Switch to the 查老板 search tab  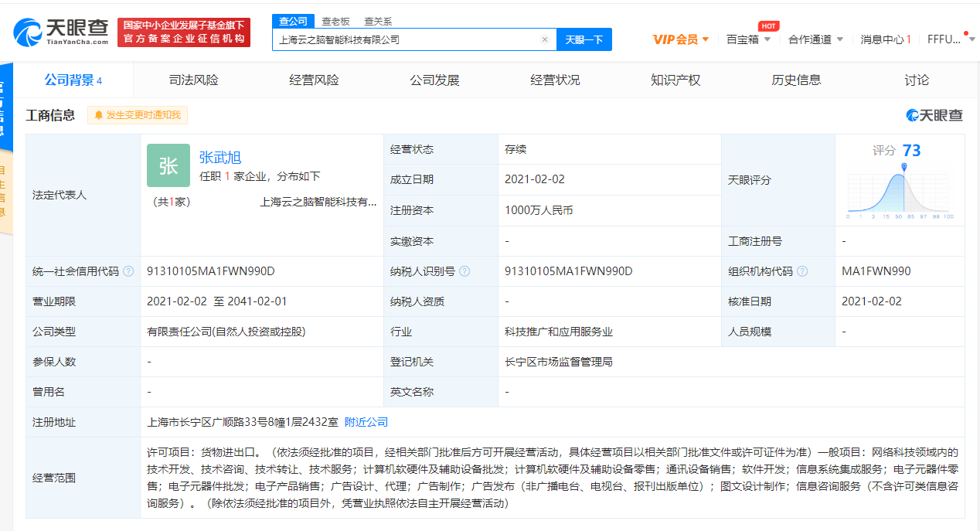335,21
